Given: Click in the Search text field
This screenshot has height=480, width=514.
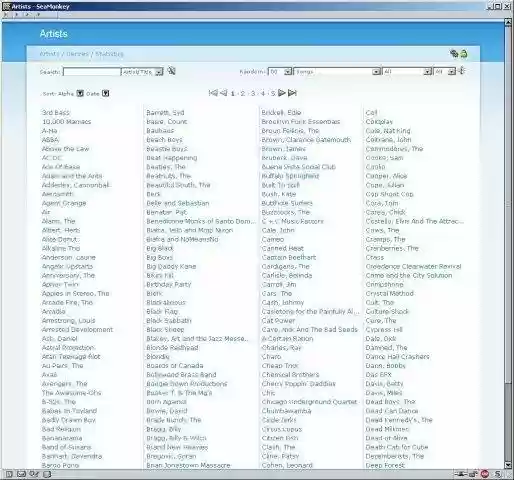Looking at the screenshot, I should [x=92, y=72].
